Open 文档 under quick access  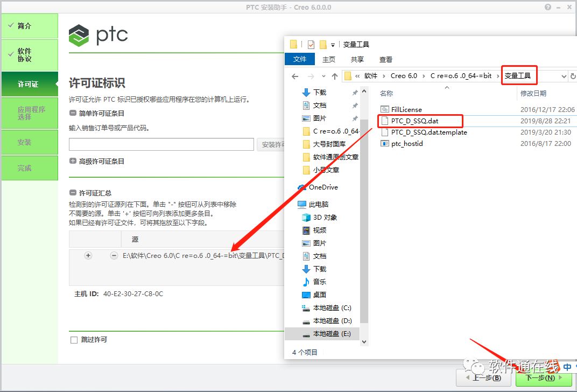pos(320,106)
